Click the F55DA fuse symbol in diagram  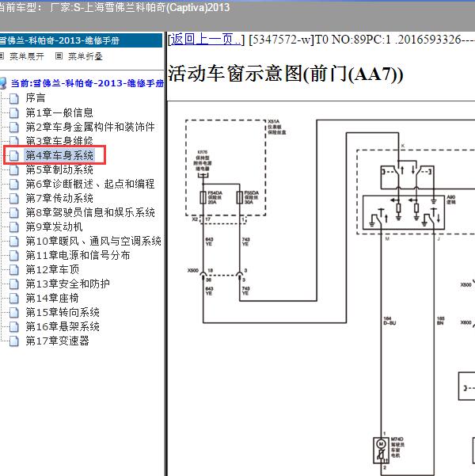coord(239,198)
